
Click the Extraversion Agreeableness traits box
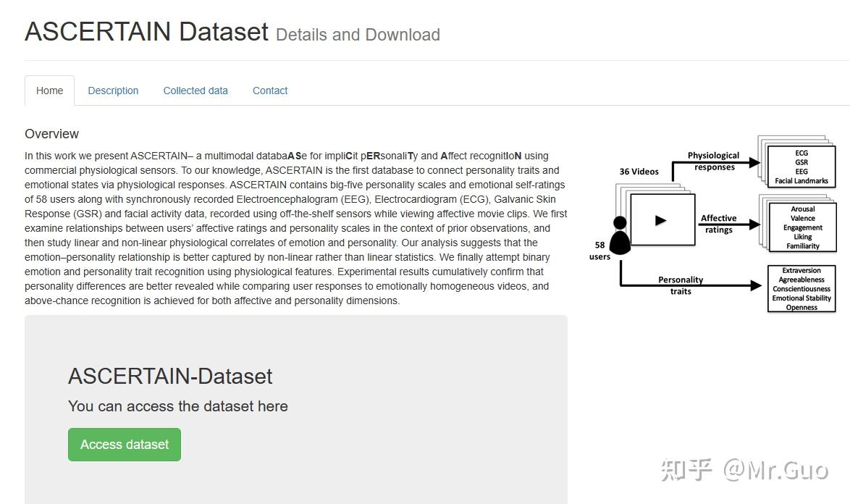pos(801,289)
